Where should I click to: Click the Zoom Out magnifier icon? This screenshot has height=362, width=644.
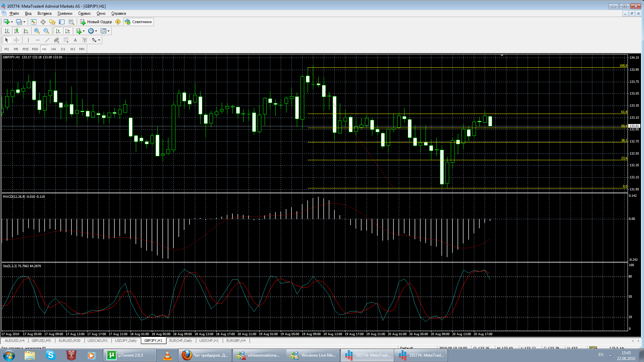46,31
